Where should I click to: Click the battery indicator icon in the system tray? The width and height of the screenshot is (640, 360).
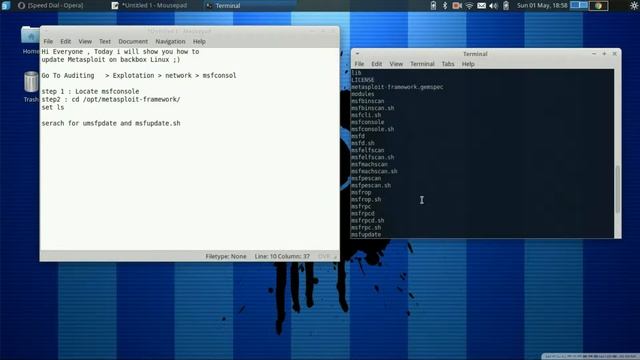click(x=433, y=5)
